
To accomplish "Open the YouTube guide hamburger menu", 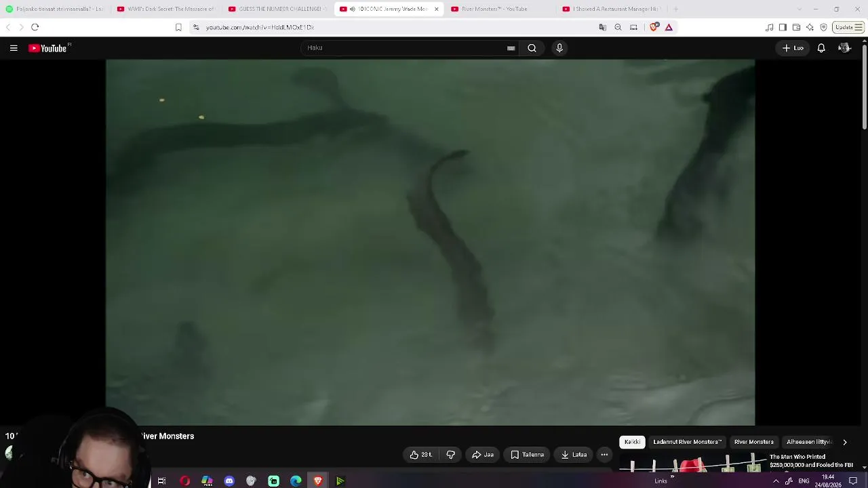I will click(x=14, y=48).
